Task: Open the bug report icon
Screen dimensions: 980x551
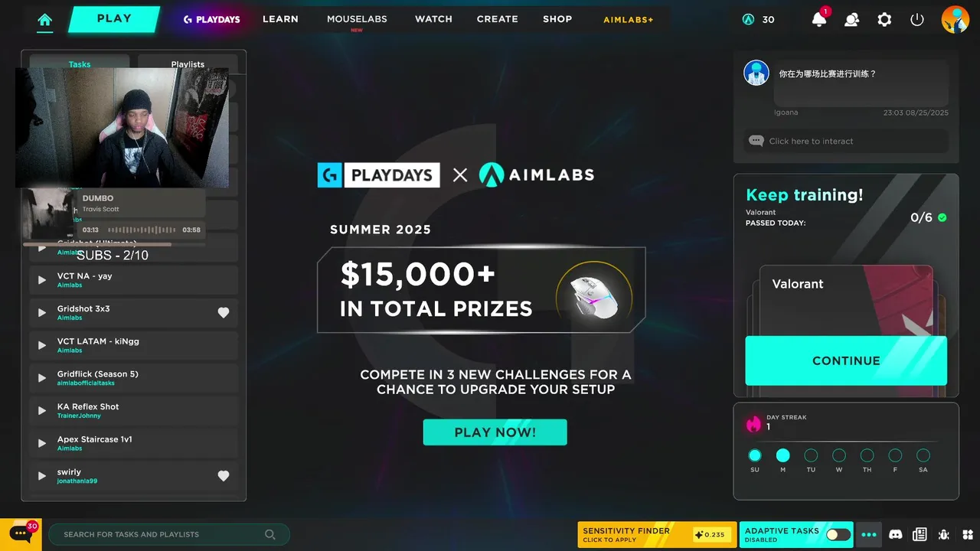Action: click(944, 534)
